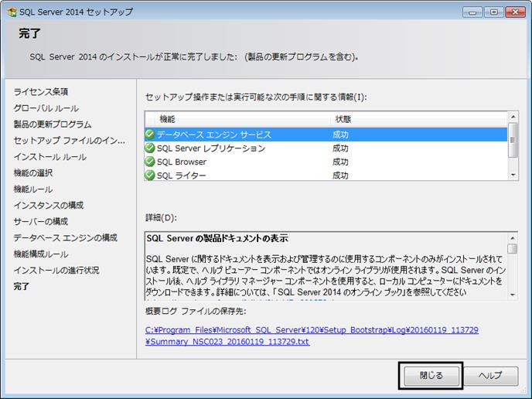532x399 pixels.
Task: Click feature list scrollbar up arrow
Action: [x=513, y=117]
